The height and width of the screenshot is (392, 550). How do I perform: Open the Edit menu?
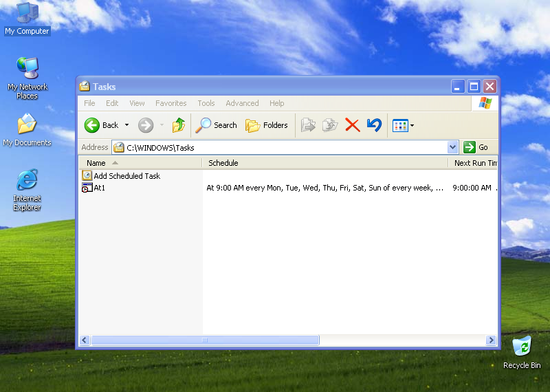pos(112,103)
